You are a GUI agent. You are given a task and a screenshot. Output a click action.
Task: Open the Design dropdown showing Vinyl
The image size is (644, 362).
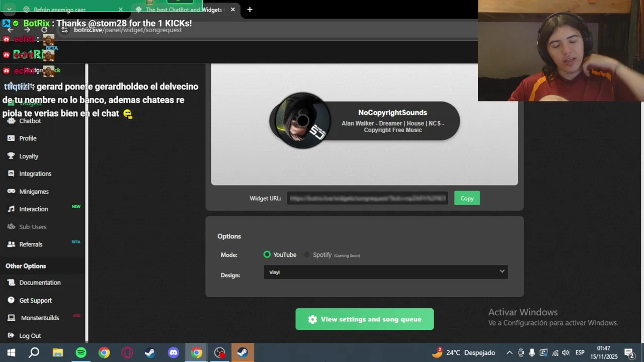point(386,272)
